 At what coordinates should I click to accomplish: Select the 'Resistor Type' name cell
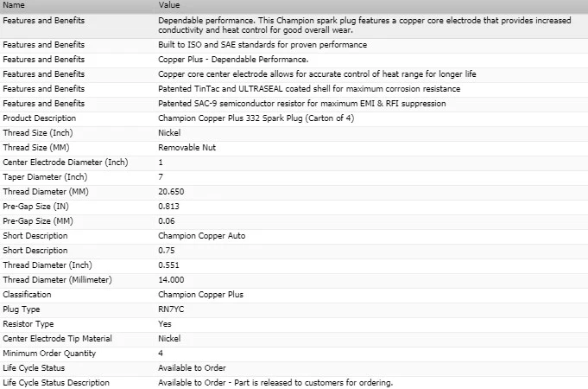tap(28, 324)
